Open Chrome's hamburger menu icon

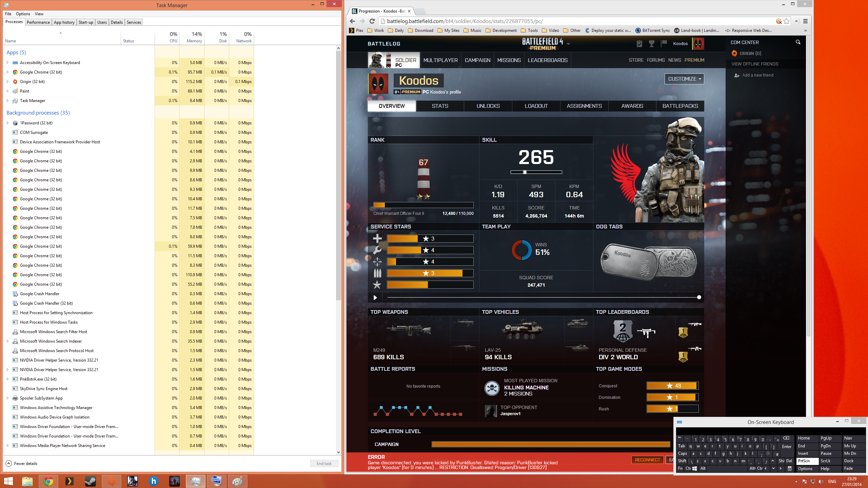pyautogui.click(x=805, y=21)
